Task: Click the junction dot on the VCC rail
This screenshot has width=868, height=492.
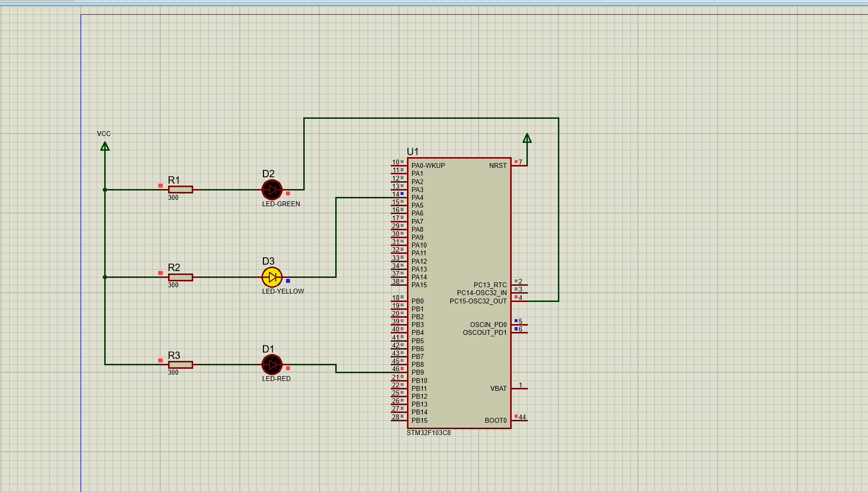Action: [104, 189]
